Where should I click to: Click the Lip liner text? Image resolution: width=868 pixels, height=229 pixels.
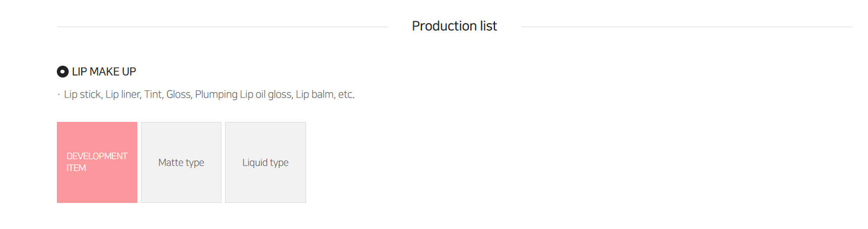click(x=123, y=94)
